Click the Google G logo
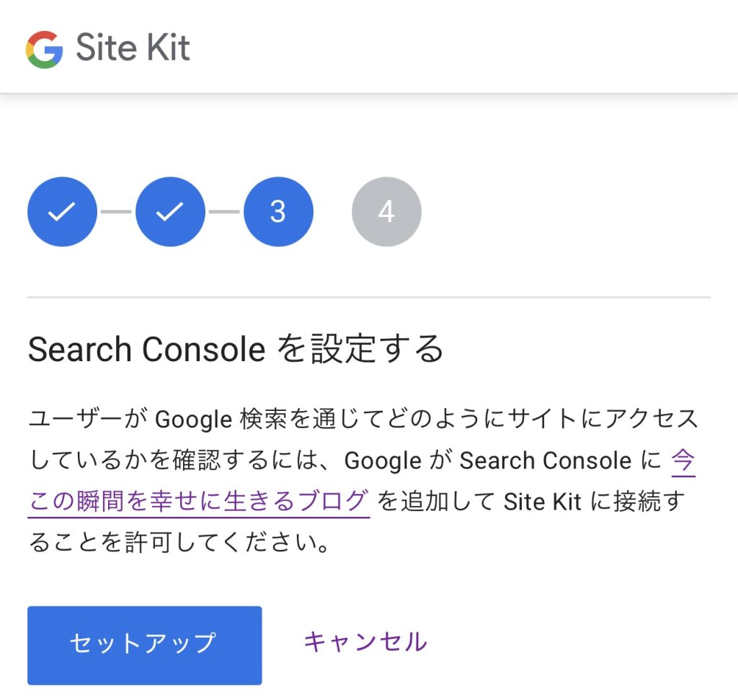738x700 pixels. 44,50
